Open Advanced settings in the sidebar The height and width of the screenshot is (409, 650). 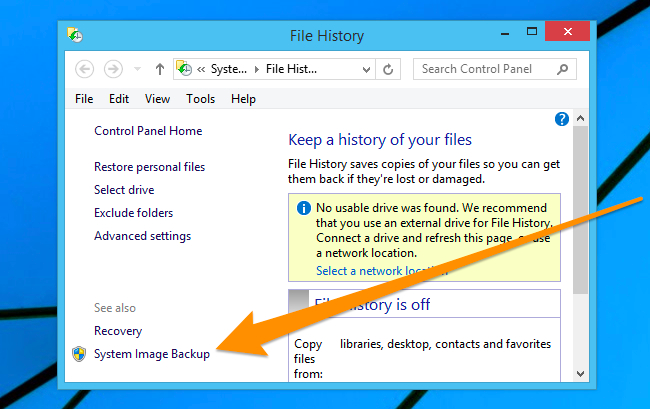pyautogui.click(x=142, y=236)
